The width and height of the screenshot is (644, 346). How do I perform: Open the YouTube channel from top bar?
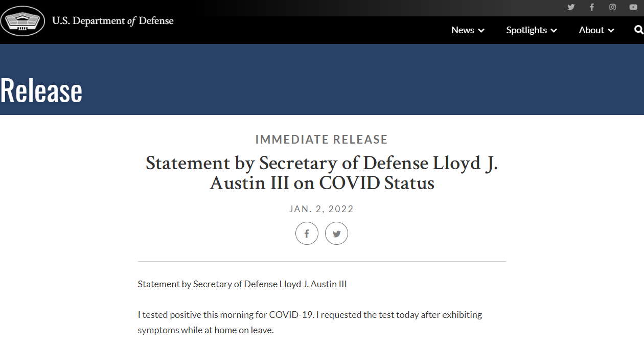click(633, 7)
